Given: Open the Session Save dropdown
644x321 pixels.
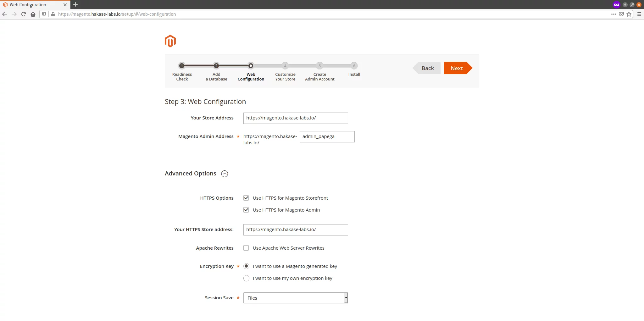Looking at the screenshot, I should click(296, 298).
